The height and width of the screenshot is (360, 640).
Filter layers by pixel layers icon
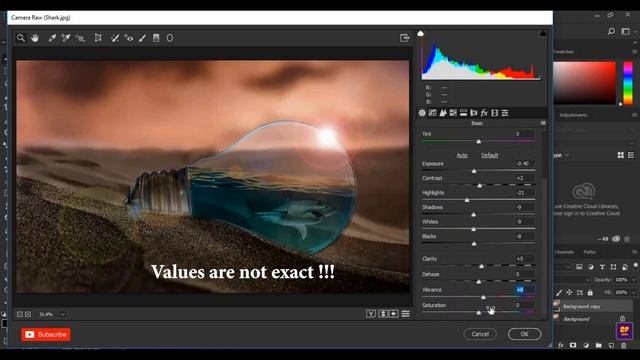pyautogui.click(x=579, y=267)
